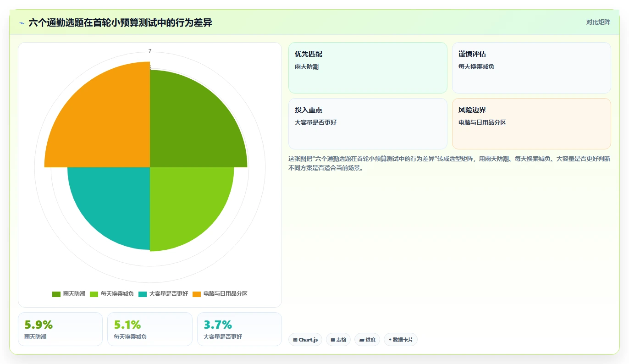Viewport: 629px width, 364px height.
Task: Toggle 雨天防潮 legend entry
Action: (x=69, y=294)
